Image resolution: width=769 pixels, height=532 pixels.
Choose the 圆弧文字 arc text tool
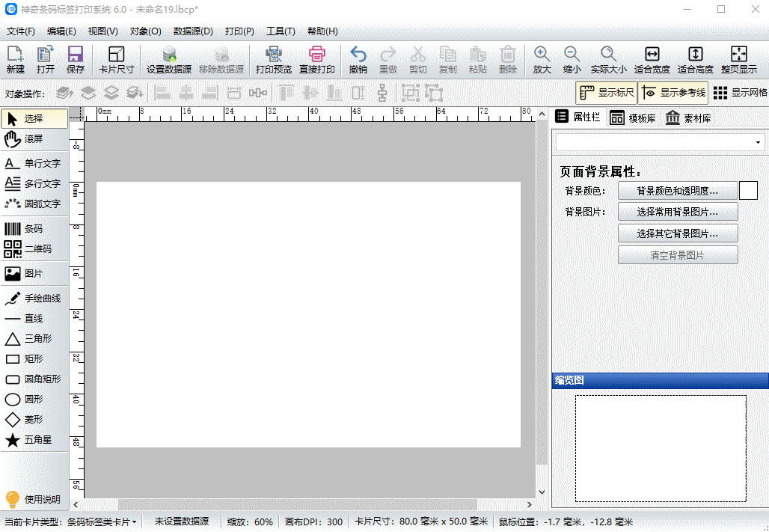(34, 204)
